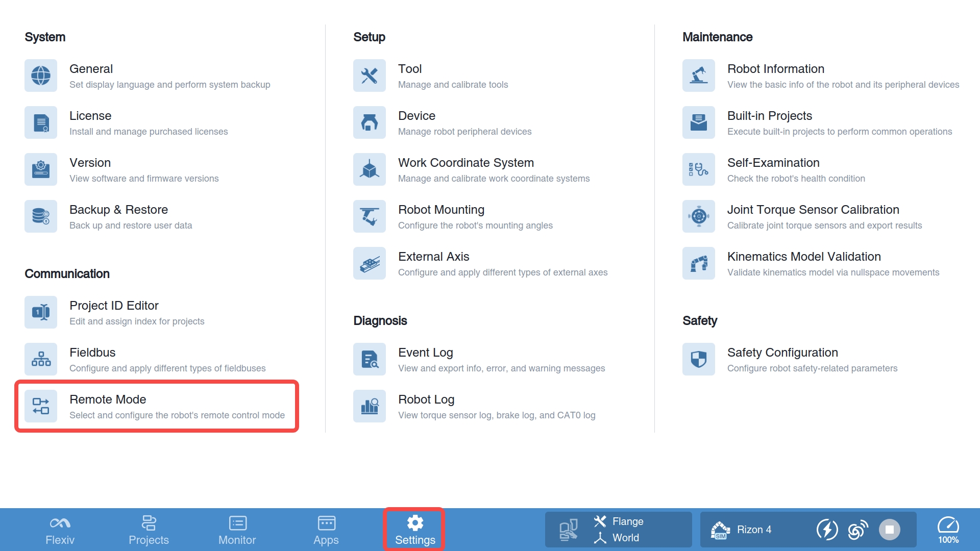
Task: Click the License document icon
Action: [x=41, y=122]
